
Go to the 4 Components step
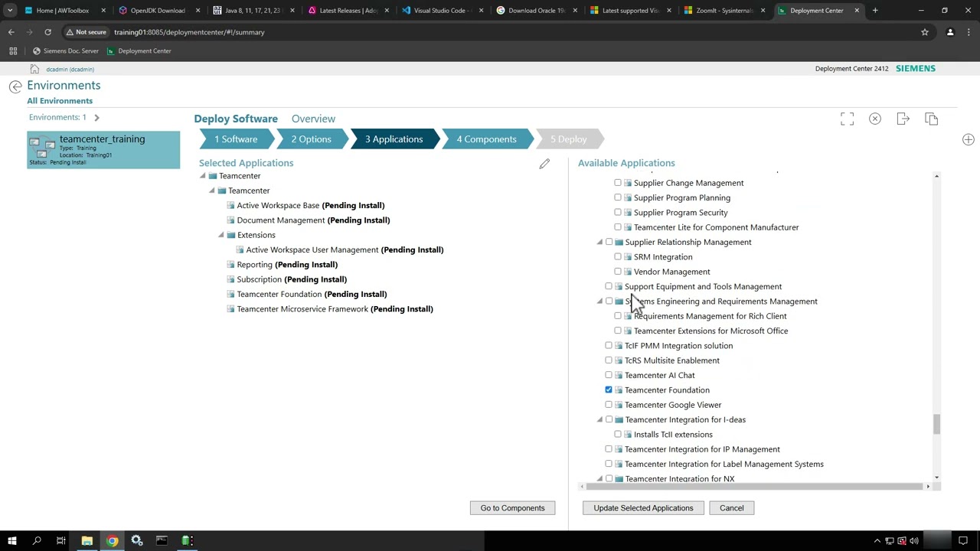[x=486, y=139]
